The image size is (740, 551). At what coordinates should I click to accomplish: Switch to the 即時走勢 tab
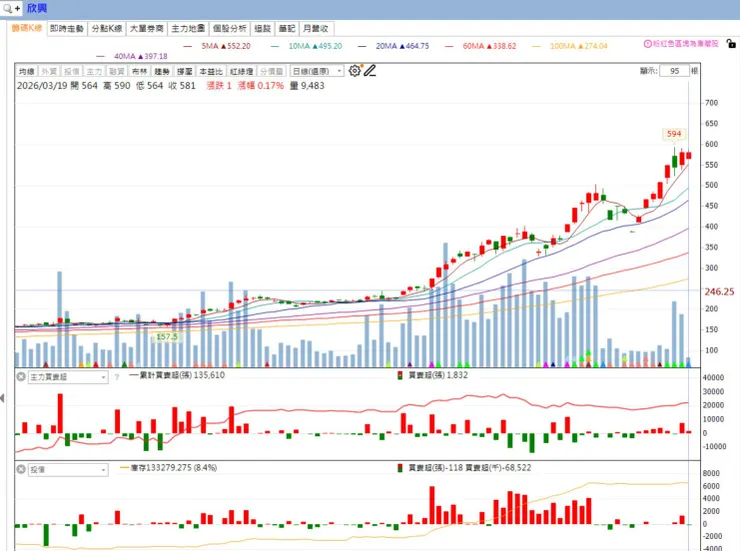point(67,29)
